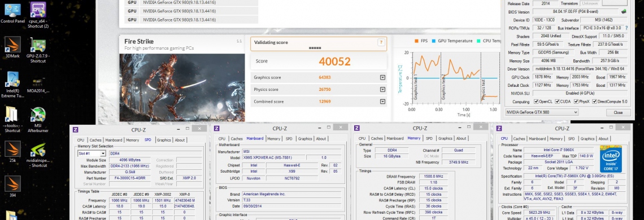Click the NB Frequency value 3749.9 MHz

coord(459,162)
